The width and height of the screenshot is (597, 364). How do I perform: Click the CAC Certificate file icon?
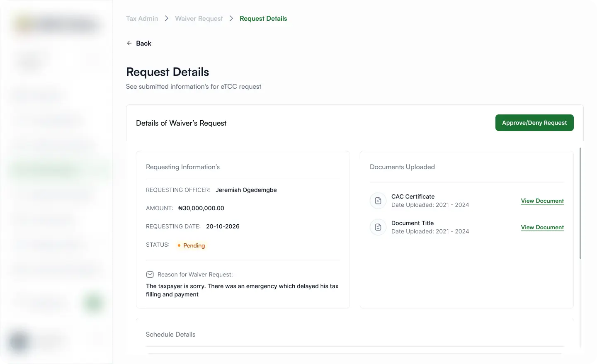click(x=378, y=201)
